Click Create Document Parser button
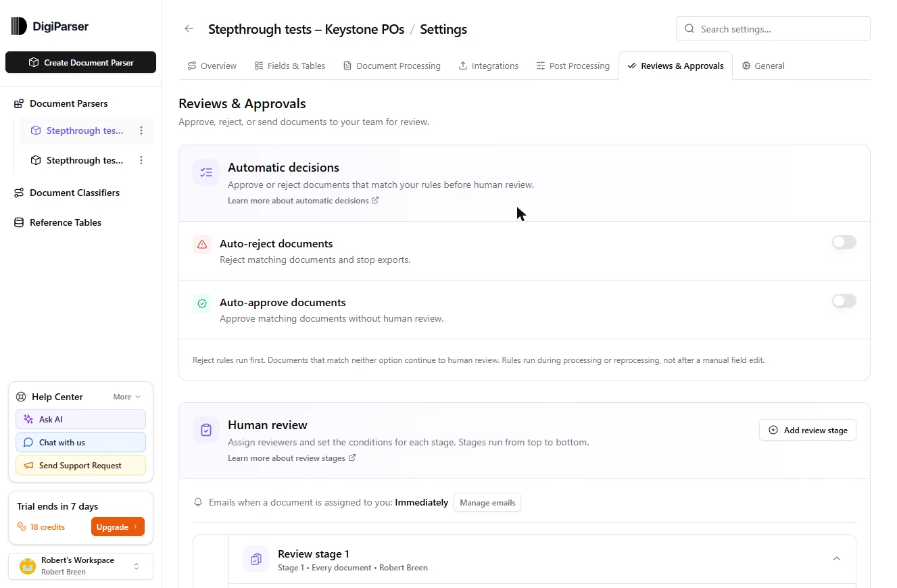 pos(81,62)
